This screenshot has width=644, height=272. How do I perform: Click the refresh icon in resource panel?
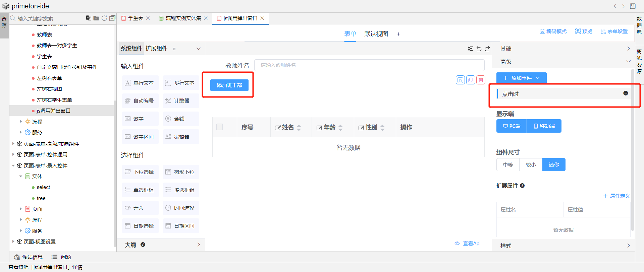coord(104,18)
